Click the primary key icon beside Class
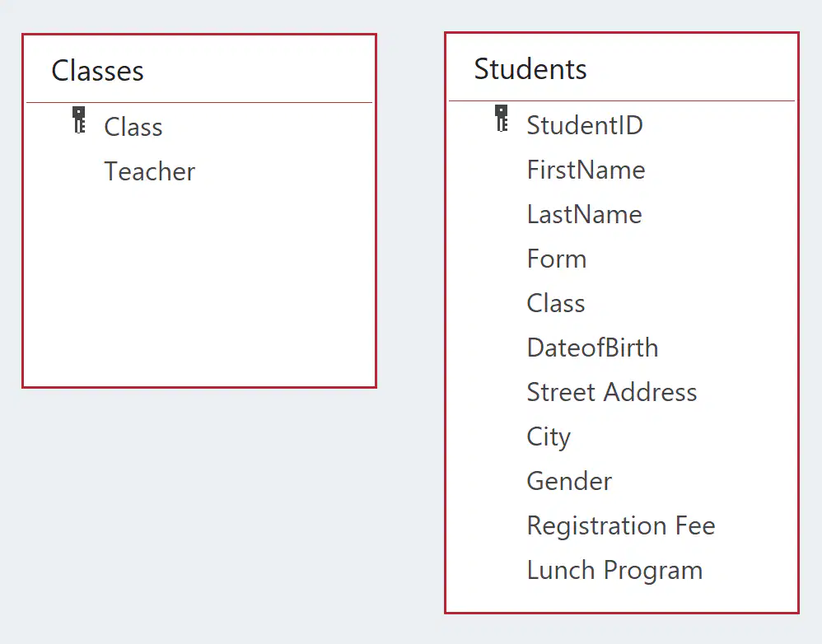This screenshot has width=822, height=644. click(x=78, y=120)
